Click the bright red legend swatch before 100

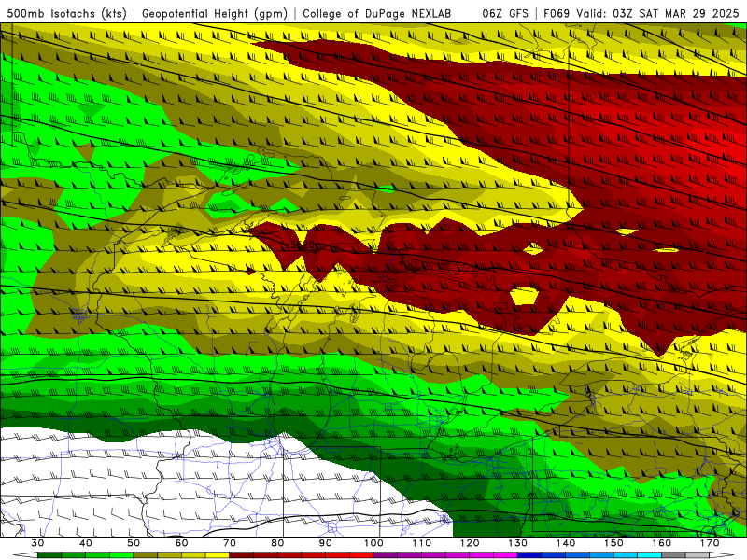point(361,555)
